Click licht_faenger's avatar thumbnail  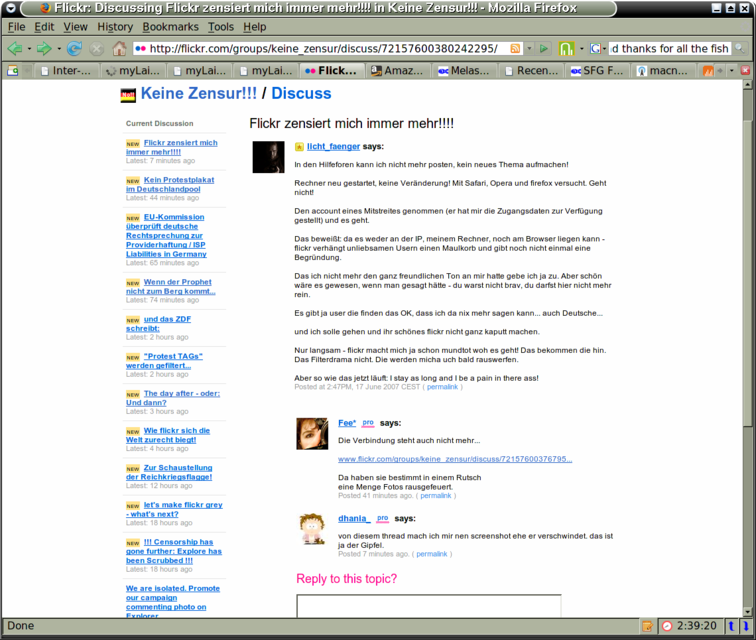tap(269, 157)
